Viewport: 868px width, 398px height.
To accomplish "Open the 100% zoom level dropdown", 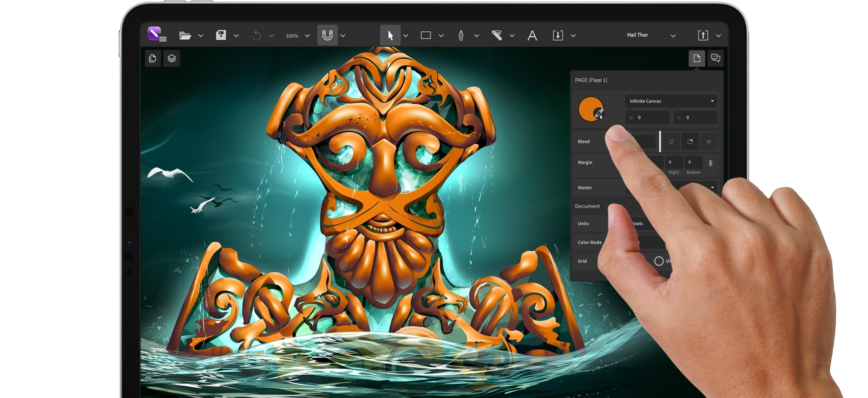I will (x=307, y=36).
